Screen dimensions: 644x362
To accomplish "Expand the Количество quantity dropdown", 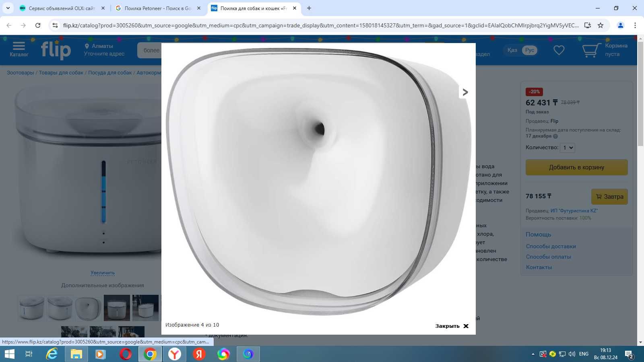I will click(568, 148).
